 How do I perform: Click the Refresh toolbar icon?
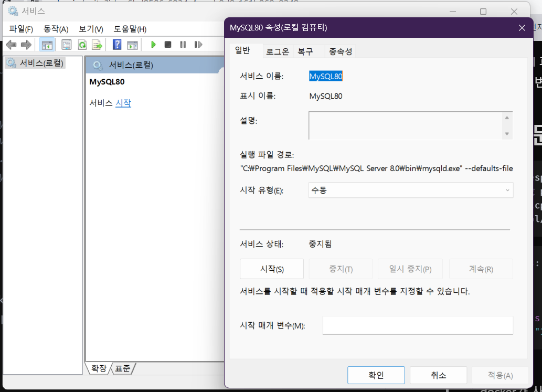coord(82,45)
